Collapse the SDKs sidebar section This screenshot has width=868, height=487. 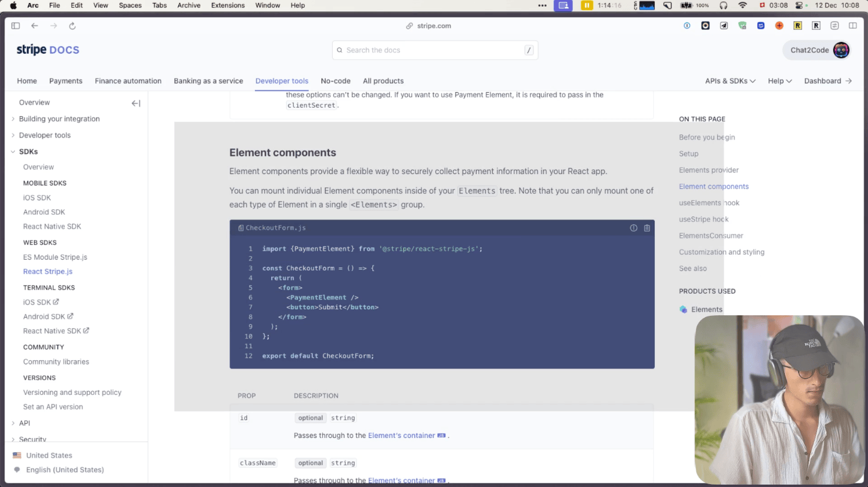tap(28, 151)
